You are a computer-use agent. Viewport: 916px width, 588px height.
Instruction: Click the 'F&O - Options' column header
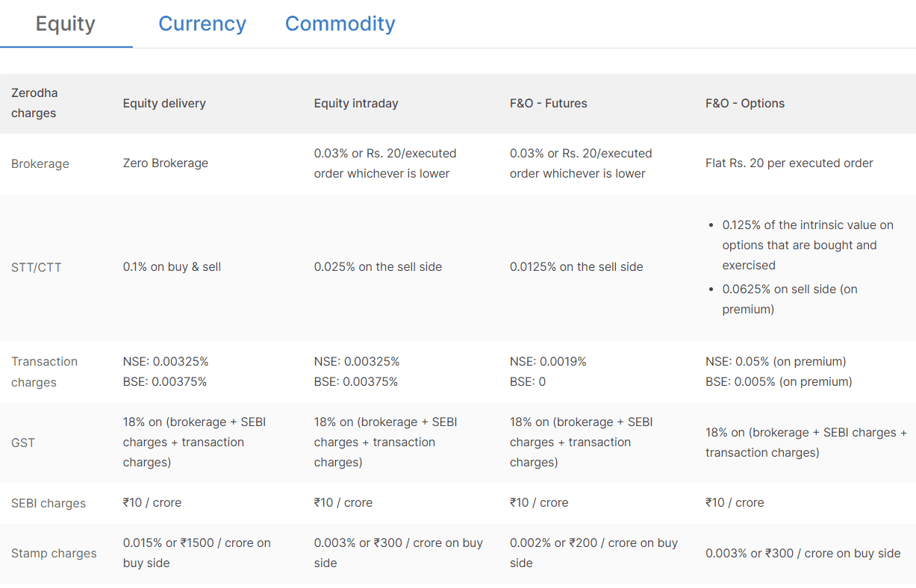point(745,103)
